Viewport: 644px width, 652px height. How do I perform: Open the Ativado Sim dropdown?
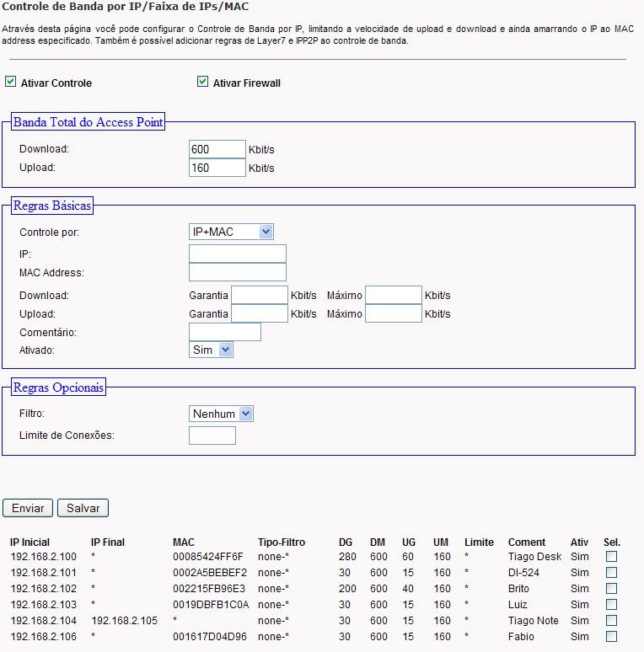[x=211, y=350]
